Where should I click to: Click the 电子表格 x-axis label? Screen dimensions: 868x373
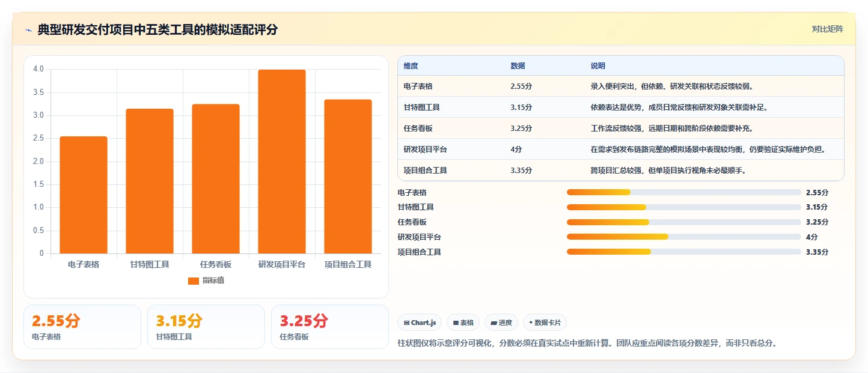[x=84, y=264]
